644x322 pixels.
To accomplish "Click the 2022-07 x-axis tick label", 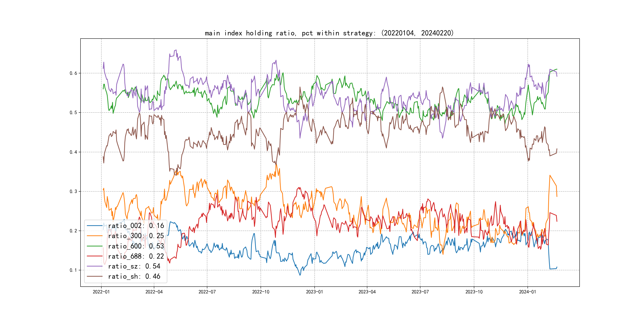I will coord(207,292).
